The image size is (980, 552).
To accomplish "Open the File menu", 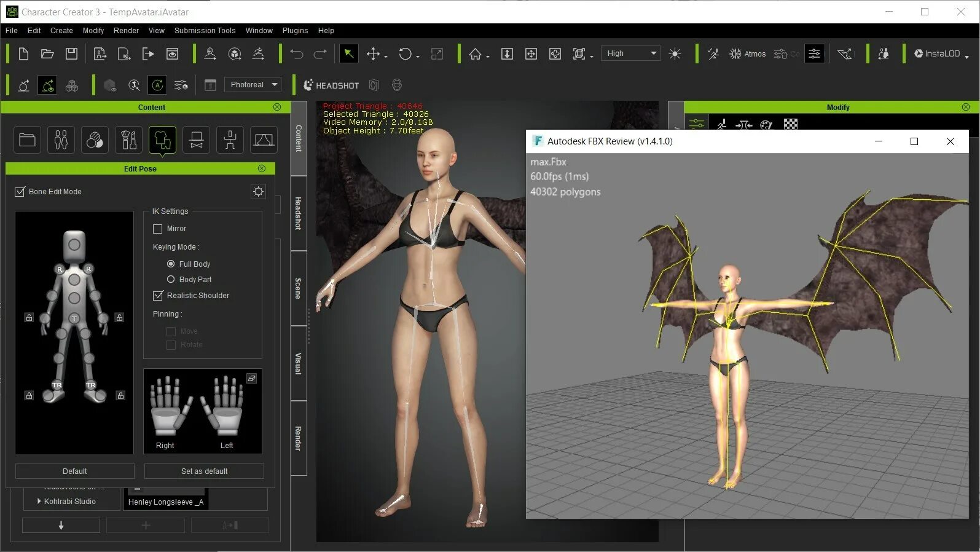I will (12, 31).
